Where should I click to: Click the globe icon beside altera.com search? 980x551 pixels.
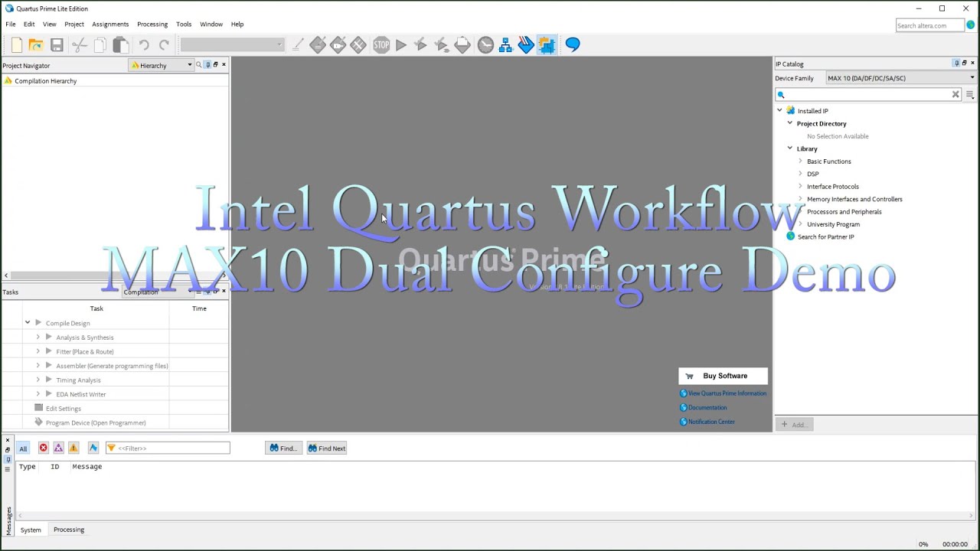(970, 25)
